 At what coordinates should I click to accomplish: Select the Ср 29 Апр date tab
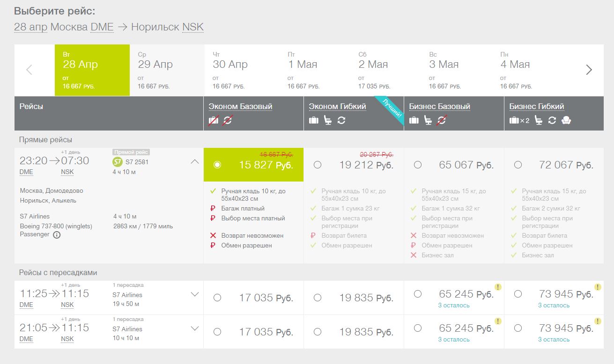167,70
